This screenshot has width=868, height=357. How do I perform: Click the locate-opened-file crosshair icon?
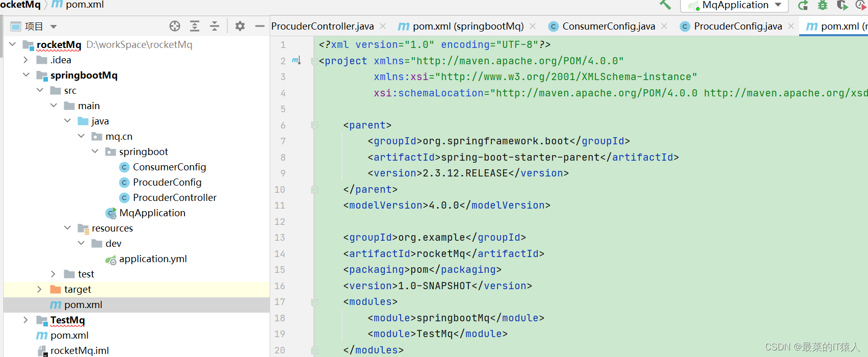[175, 26]
